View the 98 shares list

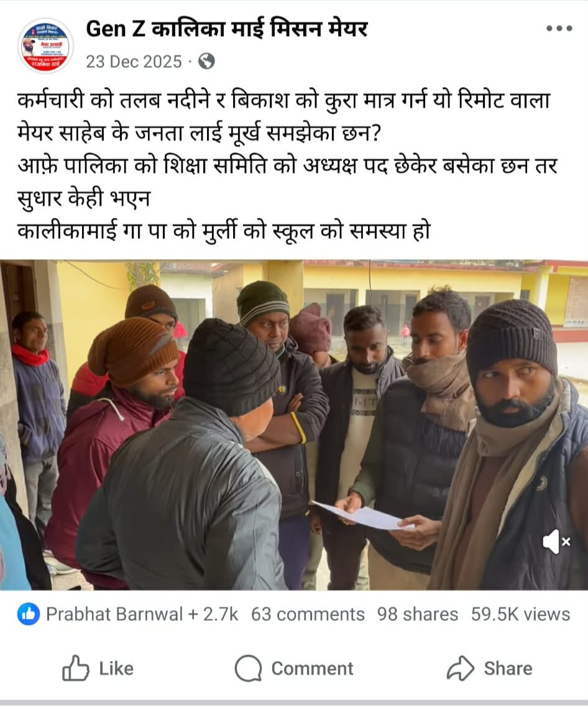pos(417,614)
